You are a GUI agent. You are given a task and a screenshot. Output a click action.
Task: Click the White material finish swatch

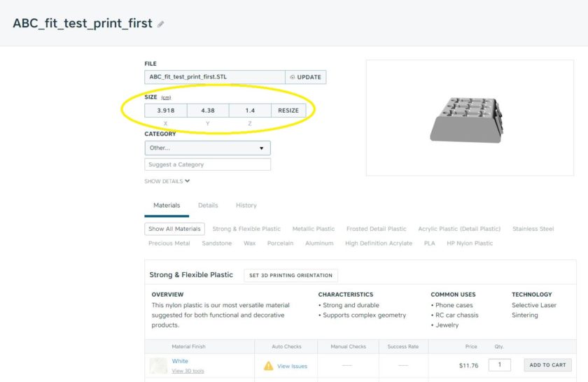click(158, 366)
